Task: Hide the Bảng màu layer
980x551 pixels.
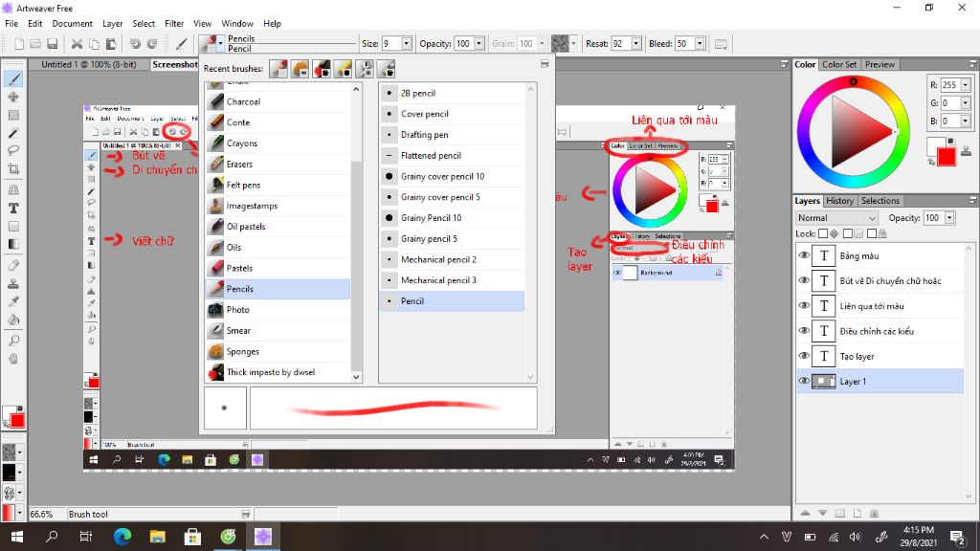Action: pos(804,255)
